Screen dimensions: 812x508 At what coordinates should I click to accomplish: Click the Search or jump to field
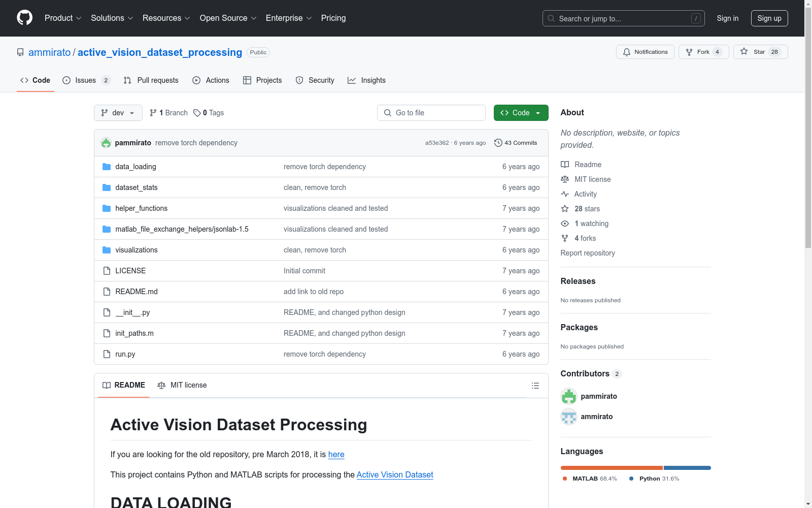(x=624, y=18)
